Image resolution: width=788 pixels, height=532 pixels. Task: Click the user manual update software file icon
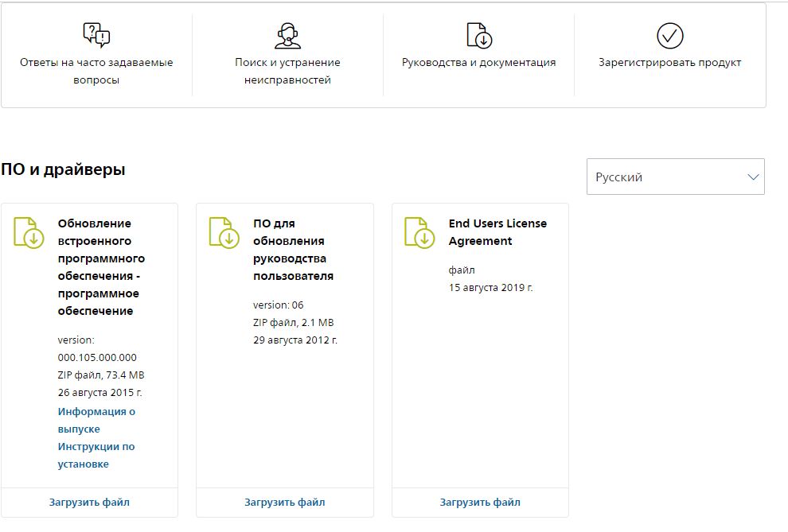pos(224,232)
